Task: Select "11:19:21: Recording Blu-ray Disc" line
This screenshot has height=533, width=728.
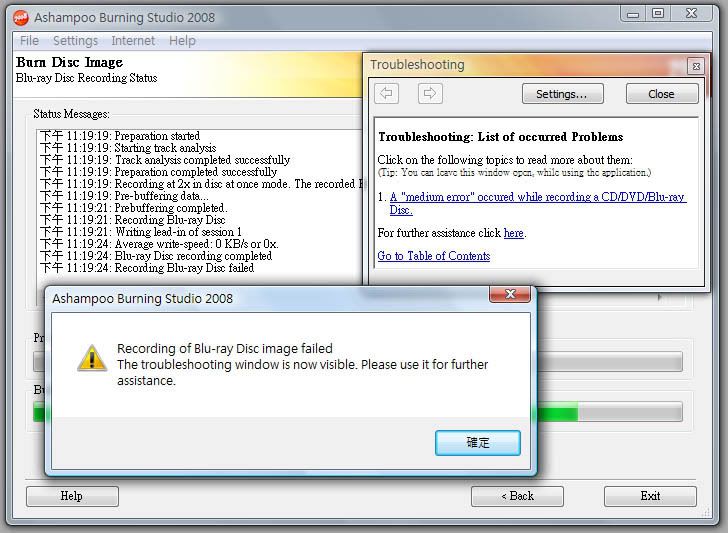Action: [133, 220]
